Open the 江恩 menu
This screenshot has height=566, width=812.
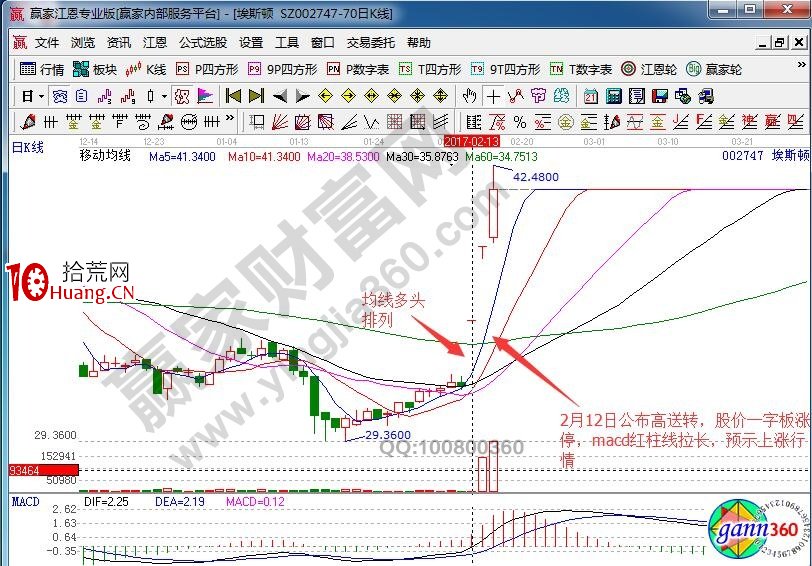pos(154,42)
